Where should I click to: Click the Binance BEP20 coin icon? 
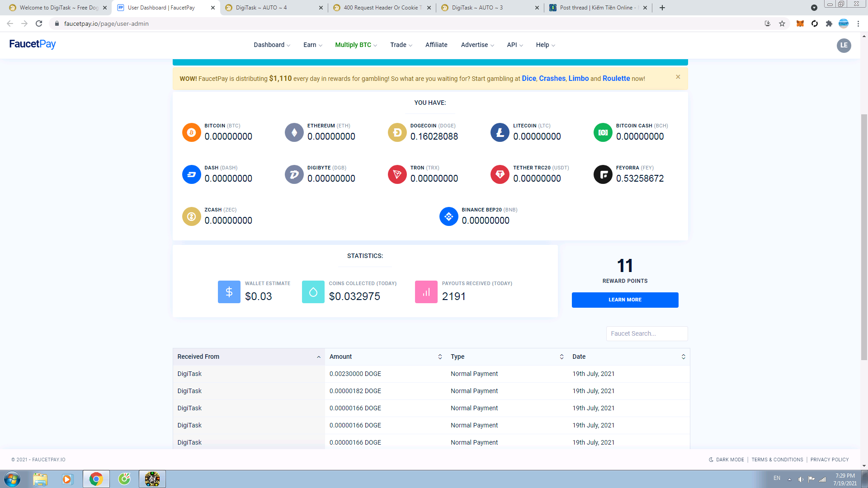[449, 216]
